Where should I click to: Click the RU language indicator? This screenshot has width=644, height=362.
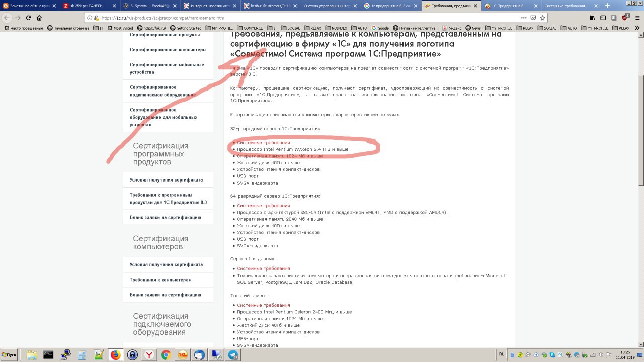coord(502,354)
